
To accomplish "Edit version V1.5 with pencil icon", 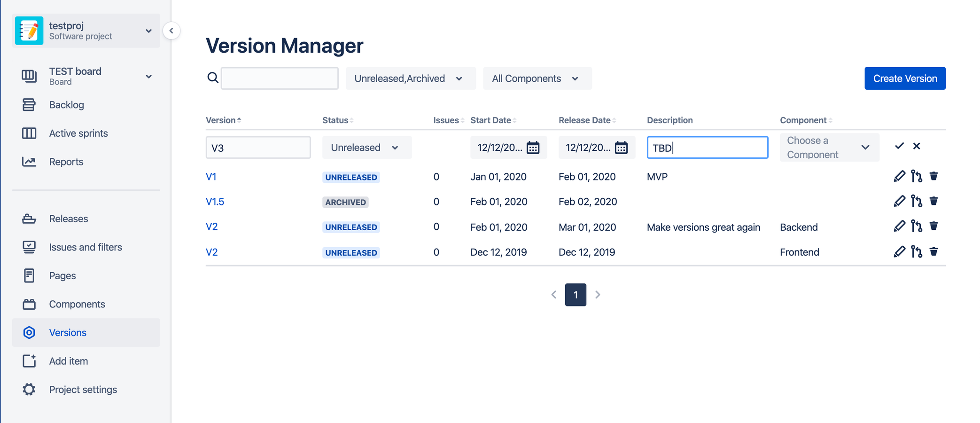I will tap(899, 201).
